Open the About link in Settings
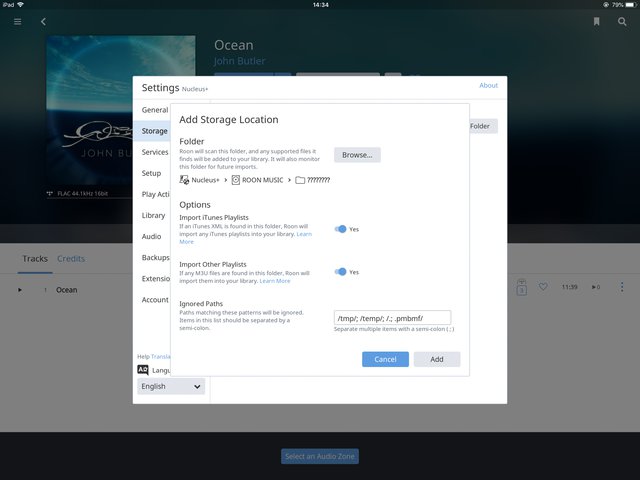 coord(488,86)
